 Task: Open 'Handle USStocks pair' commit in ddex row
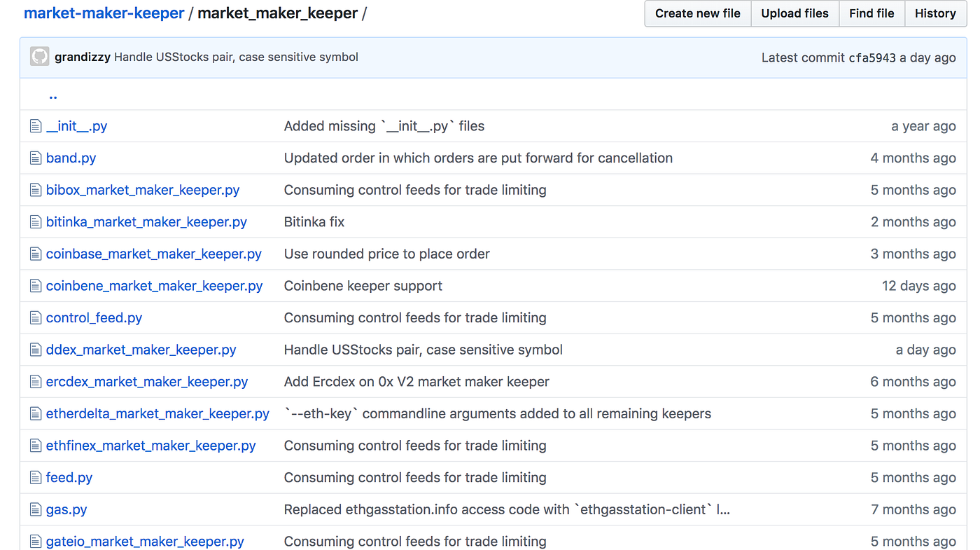(x=423, y=350)
